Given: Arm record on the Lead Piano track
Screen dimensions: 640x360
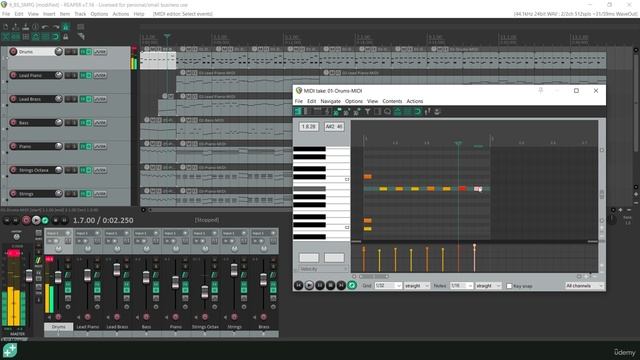Looking at the screenshot, I should 13,76.
